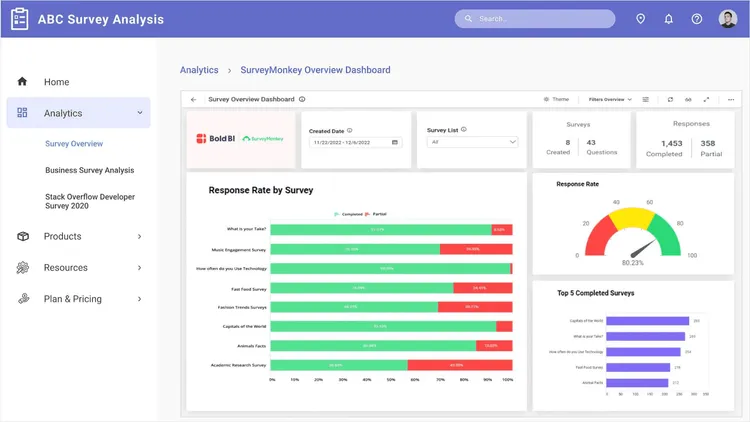Toggle the Completed legend series

coord(347,214)
